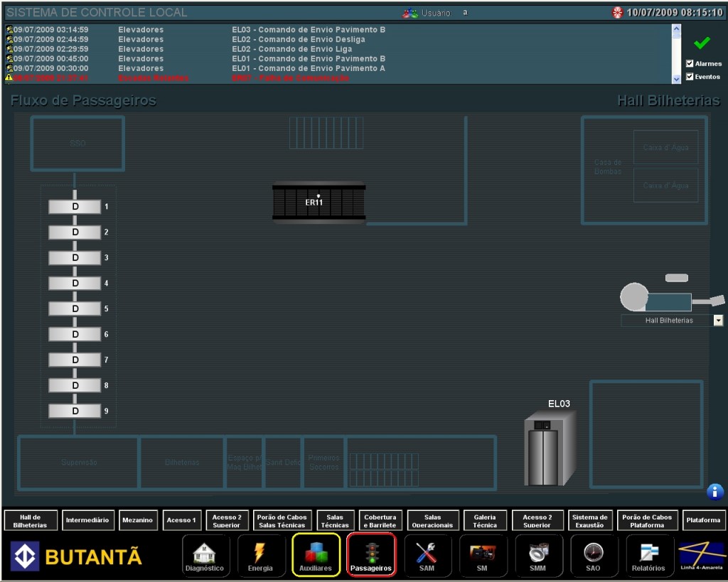Select turnstile D number 2
728x582 pixels.
(x=75, y=232)
